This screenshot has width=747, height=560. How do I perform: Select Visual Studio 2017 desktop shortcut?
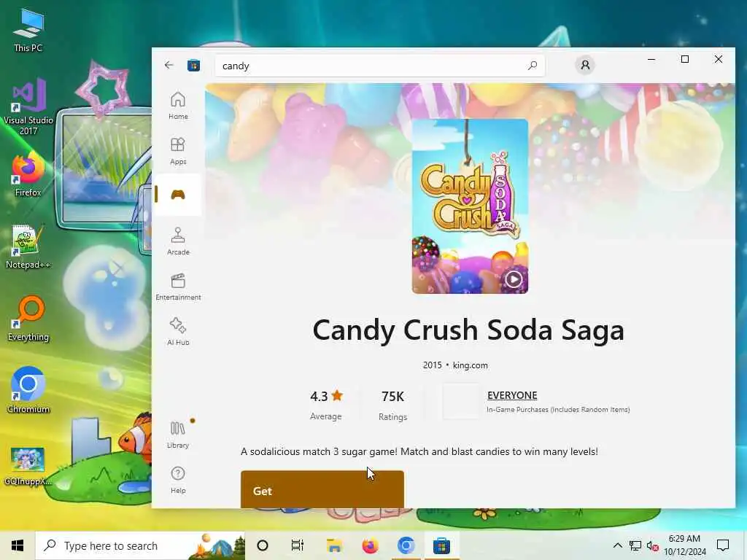point(28,107)
